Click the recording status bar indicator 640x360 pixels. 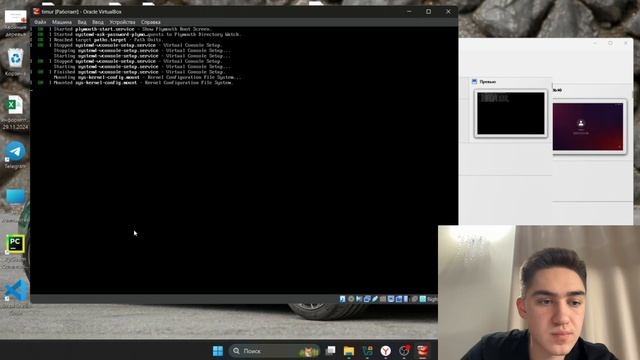(x=399, y=299)
